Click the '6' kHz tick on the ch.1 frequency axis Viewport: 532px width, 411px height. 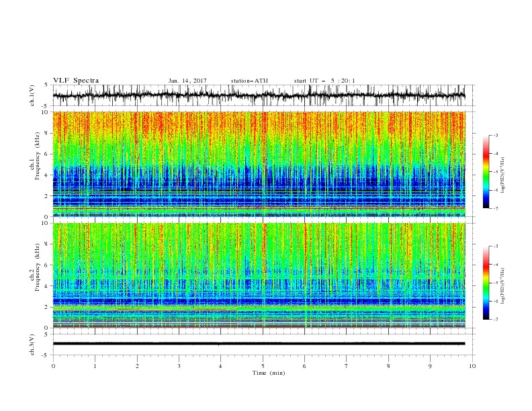(x=47, y=154)
